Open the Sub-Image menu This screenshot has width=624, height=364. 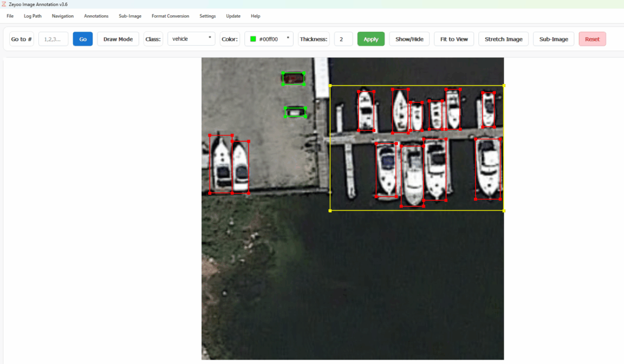coord(130,16)
